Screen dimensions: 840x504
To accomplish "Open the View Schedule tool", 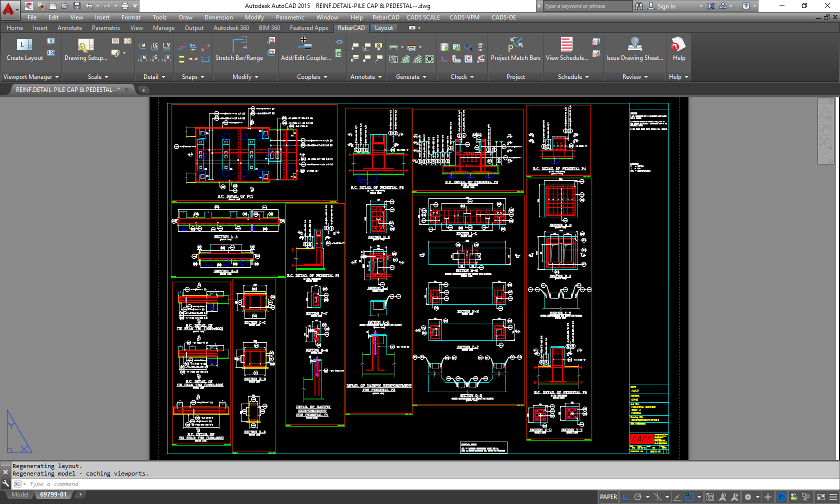I will (565, 50).
